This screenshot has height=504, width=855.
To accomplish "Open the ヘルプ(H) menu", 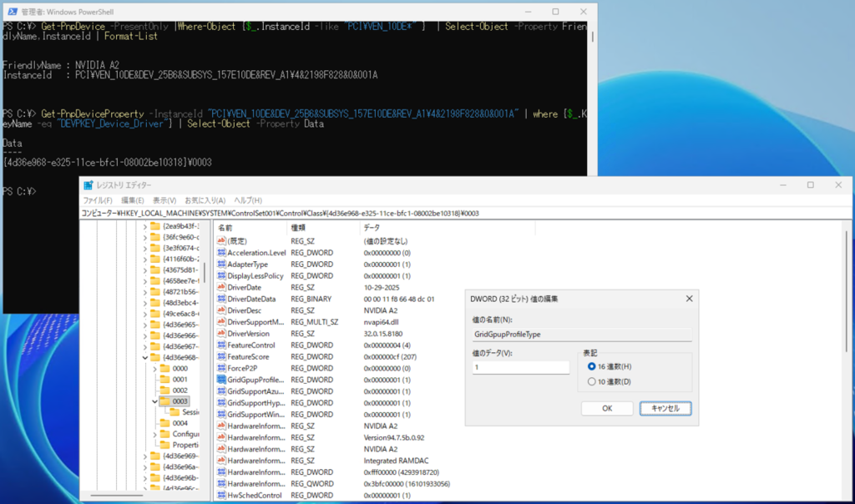I will (248, 200).
